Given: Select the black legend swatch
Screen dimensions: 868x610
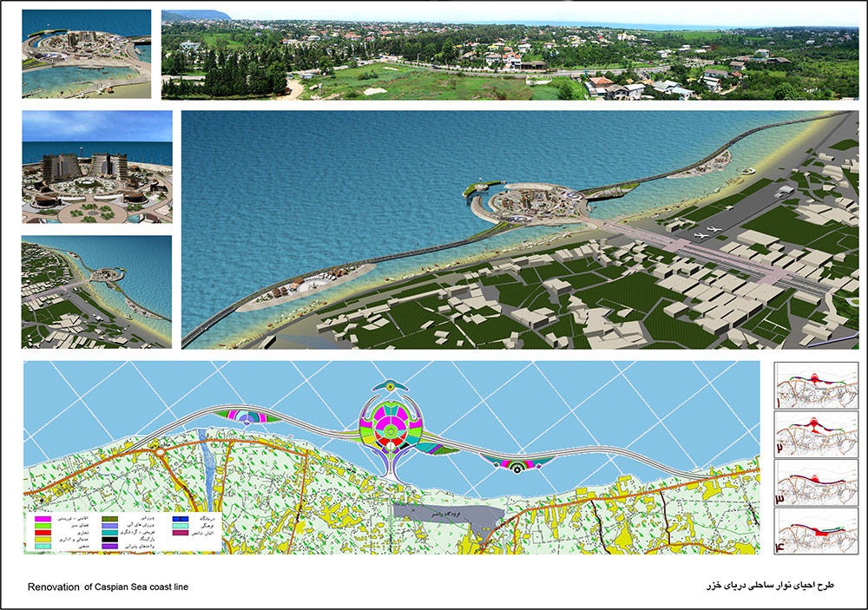Looking at the screenshot, I should 110,539.
